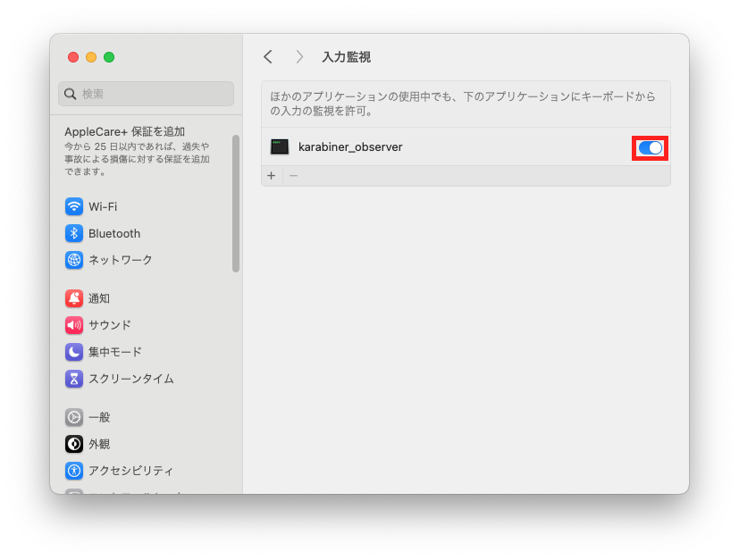
Task: Select 一般 label in sidebar
Action: (99, 417)
